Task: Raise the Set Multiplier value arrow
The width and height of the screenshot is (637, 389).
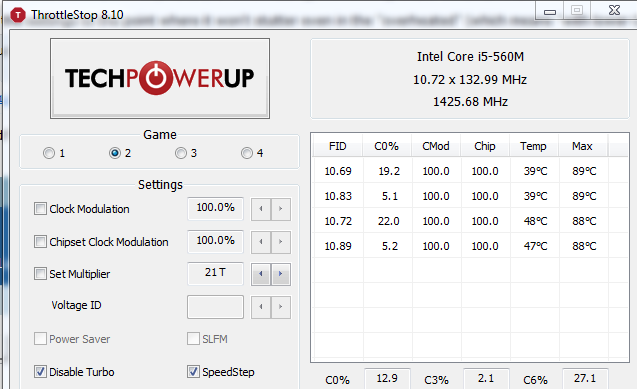Action: [x=281, y=274]
